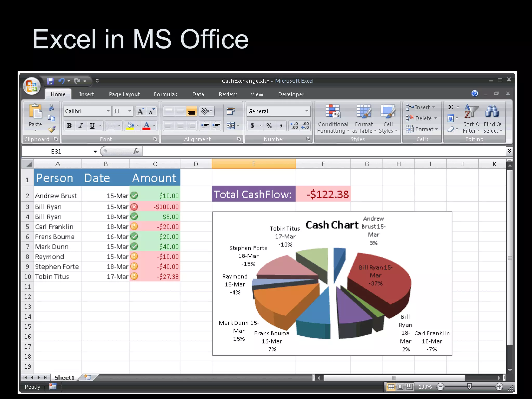Viewport: 532px width, 399px height.
Task: Switch to the Page Layout tab
Action: 124,94
